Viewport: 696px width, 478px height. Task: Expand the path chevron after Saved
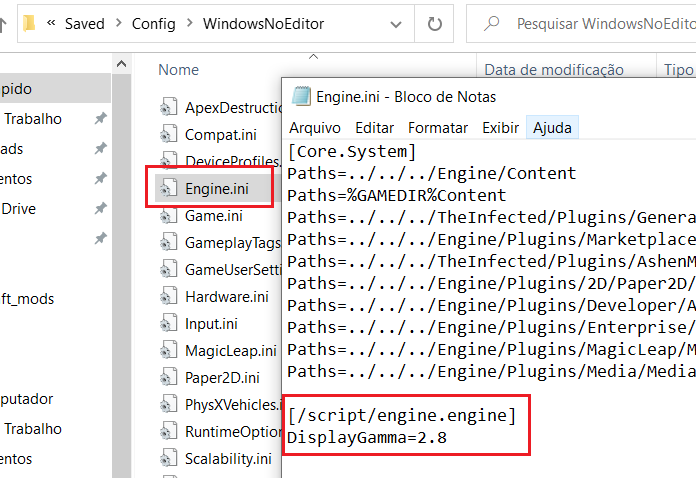pos(118,23)
